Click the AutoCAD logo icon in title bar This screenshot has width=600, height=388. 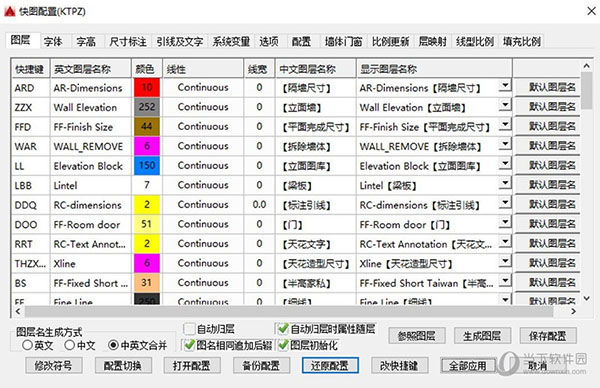coord(10,11)
